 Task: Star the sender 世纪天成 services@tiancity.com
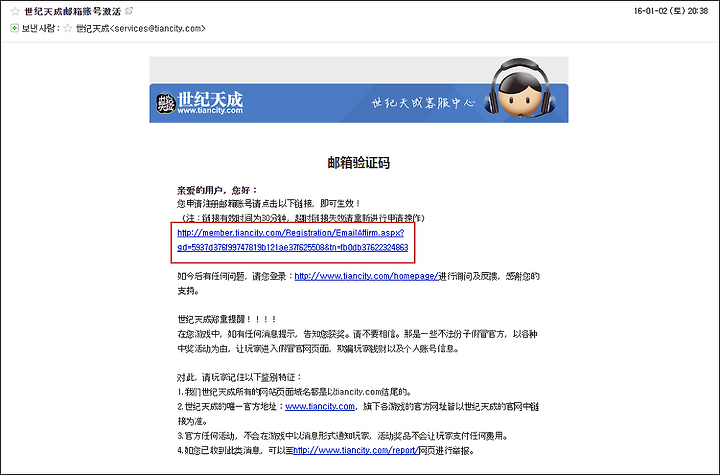[x=68, y=28]
